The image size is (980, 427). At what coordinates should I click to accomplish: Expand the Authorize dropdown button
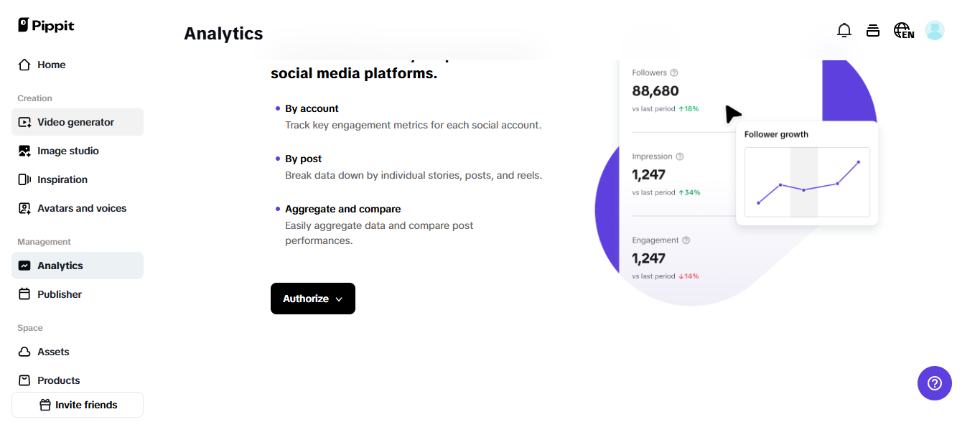tap(313, 299)
